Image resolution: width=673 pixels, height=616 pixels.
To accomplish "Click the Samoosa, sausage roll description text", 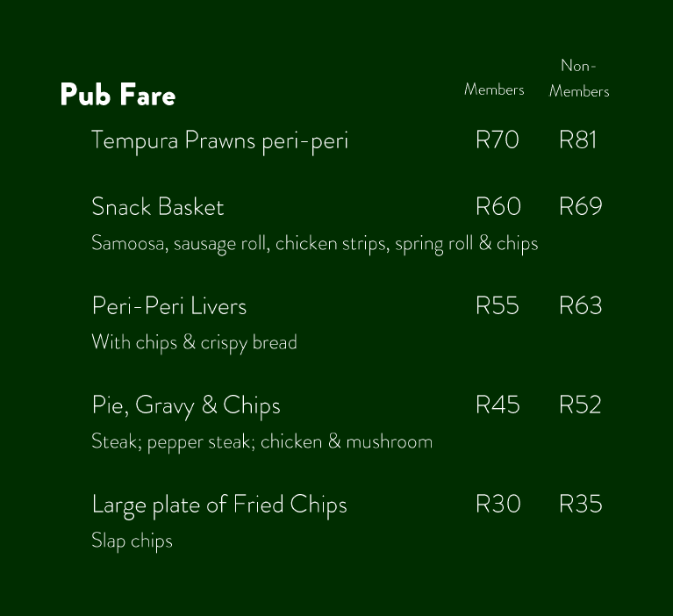I will [314, 243].
